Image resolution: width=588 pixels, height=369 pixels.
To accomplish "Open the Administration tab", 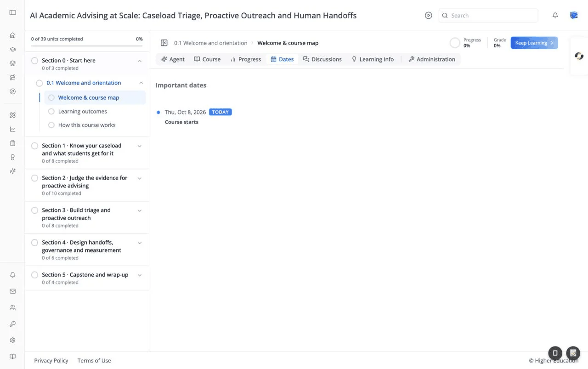I will coord(431,59).
